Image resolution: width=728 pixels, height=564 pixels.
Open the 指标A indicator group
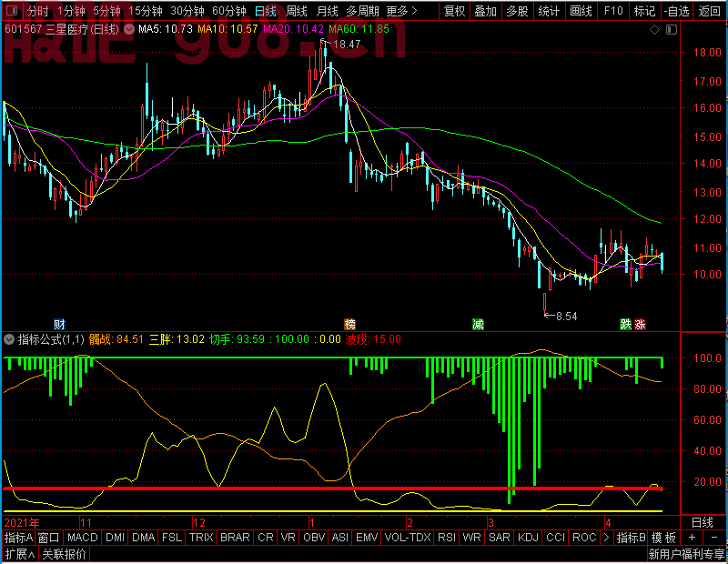pos(18,538)
